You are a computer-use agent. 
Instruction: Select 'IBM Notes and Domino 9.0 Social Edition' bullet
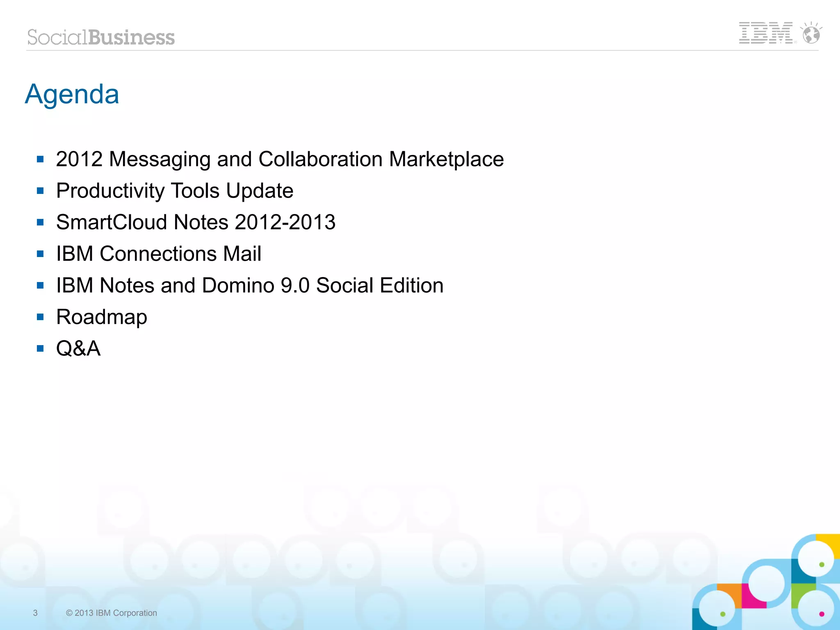pos(250,285)
